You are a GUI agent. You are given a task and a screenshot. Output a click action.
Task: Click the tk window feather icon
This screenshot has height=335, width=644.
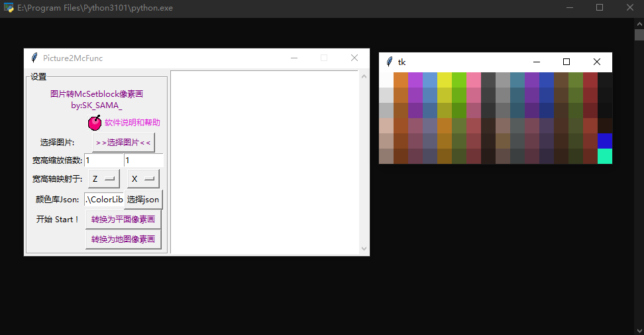tap(390, 62)
